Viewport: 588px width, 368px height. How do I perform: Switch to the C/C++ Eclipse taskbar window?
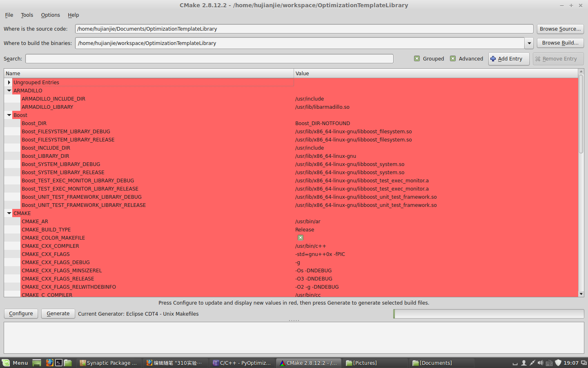coord(242,363)
